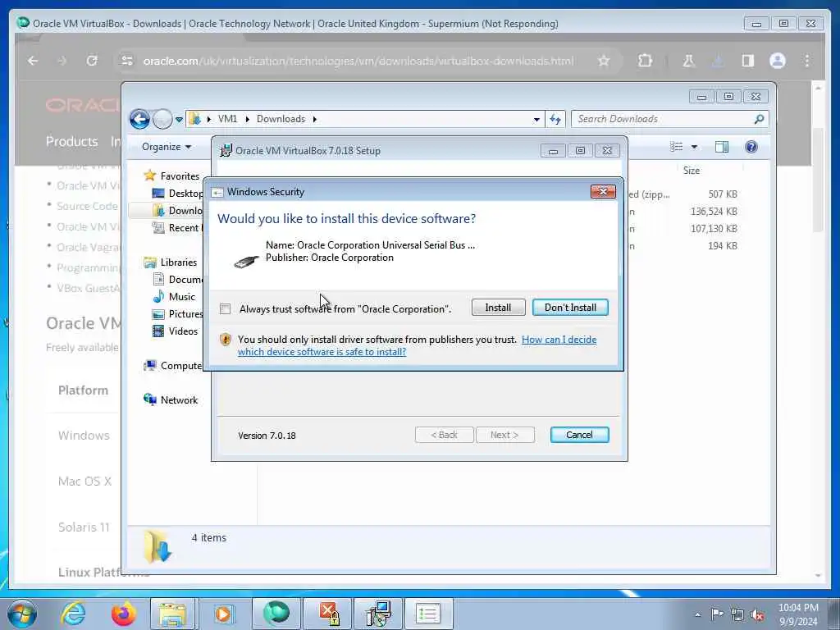This screenshot has height=630, width=840.
Task: Click the Size column header
Action: tap(691, 171)
